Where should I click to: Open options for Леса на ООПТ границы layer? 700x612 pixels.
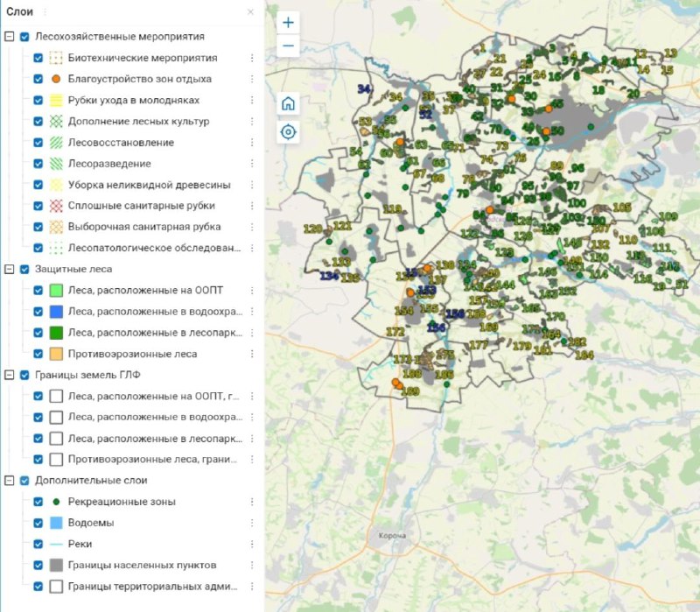252,397
